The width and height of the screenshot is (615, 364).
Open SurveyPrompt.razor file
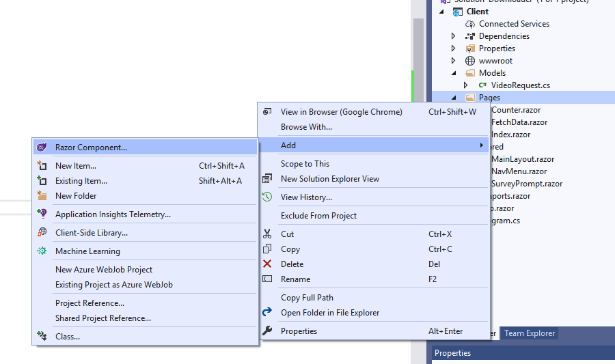[x=527, y=184]
